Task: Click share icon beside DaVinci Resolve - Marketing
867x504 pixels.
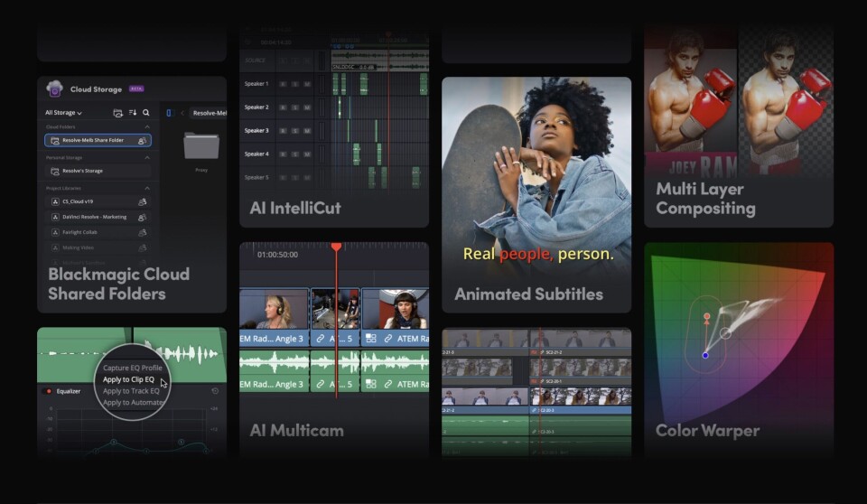Action: click(x=142, y=217)
